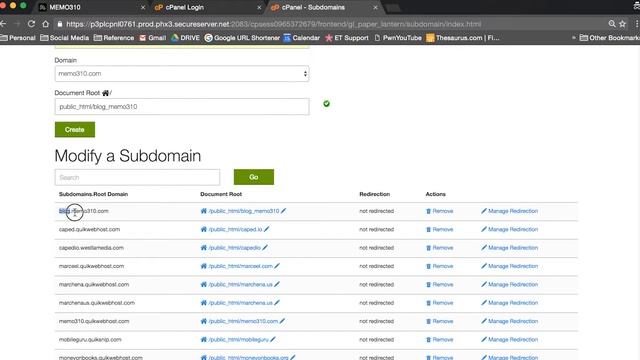Click the green validation check icon

(327, 104)
